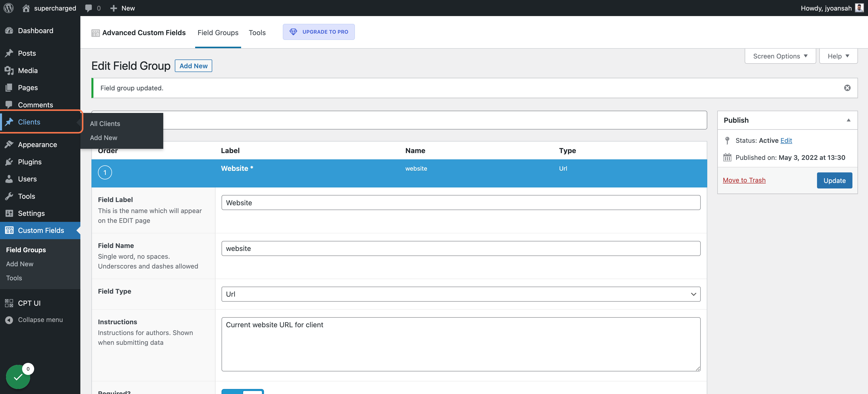Screen dimensions: 868x394
Task: Open Plugins plug icon
Action: (x=9, y=162)
